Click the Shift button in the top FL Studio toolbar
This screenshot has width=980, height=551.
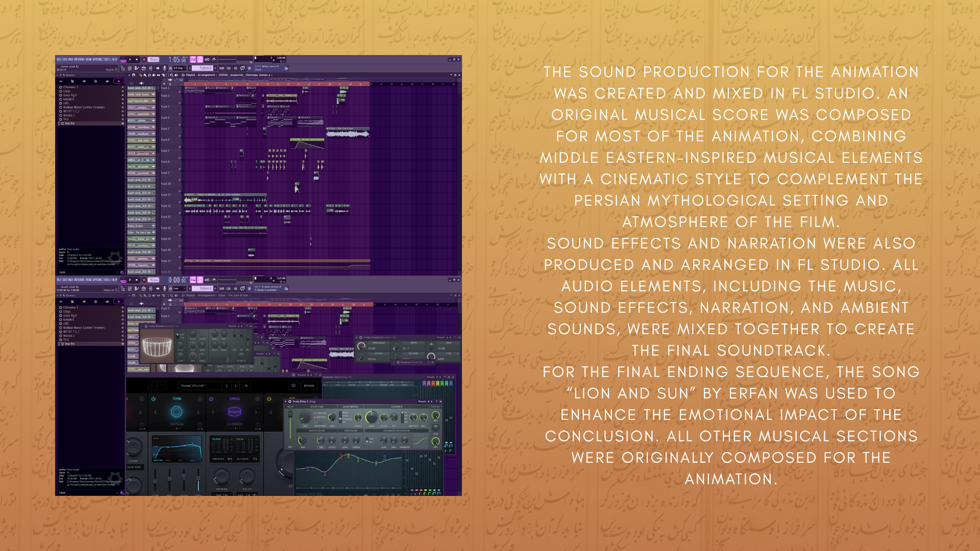(222, 68)
